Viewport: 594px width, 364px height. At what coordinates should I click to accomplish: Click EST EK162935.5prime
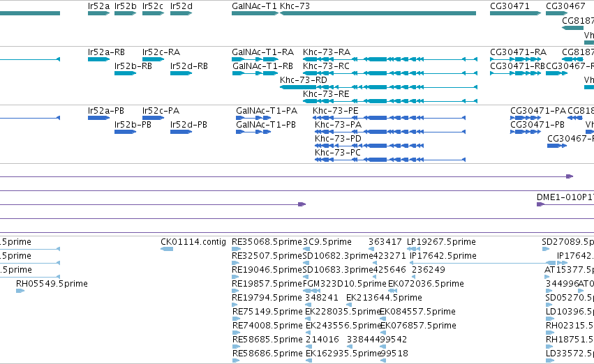tap(309, 361)
